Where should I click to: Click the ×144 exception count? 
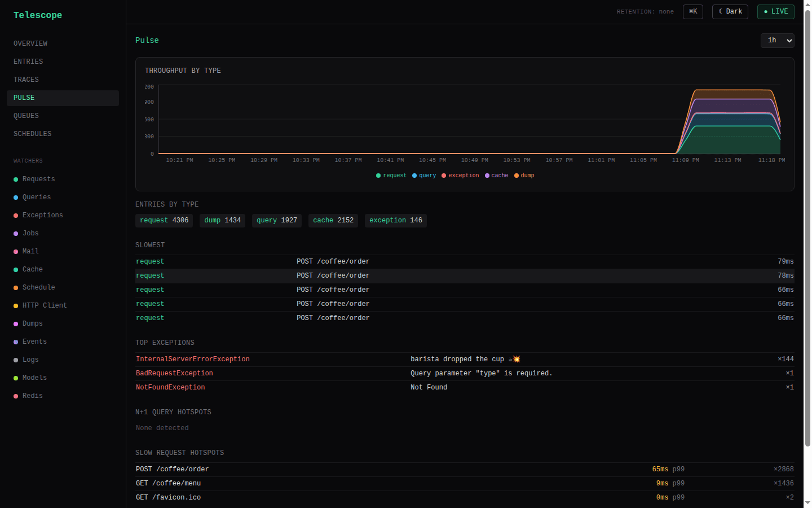(785, 360)
